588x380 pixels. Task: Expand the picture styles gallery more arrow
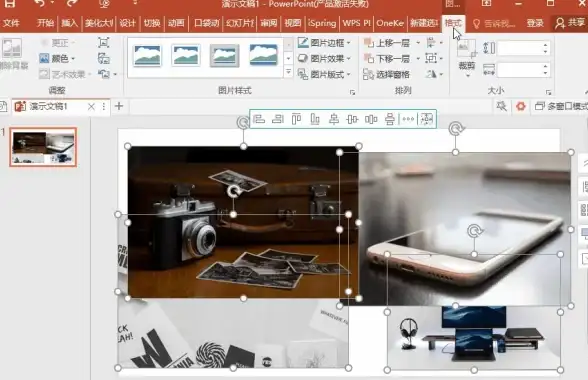[288, 71]
